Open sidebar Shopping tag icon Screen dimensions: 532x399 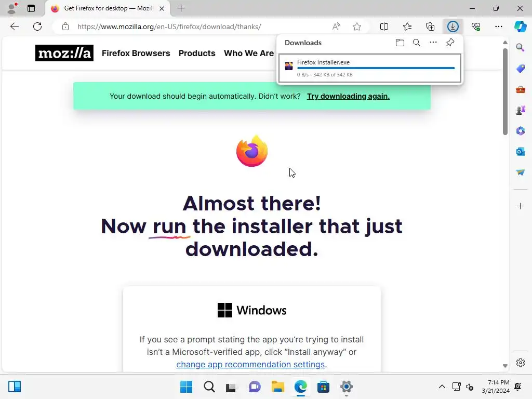tap(520, 68)
